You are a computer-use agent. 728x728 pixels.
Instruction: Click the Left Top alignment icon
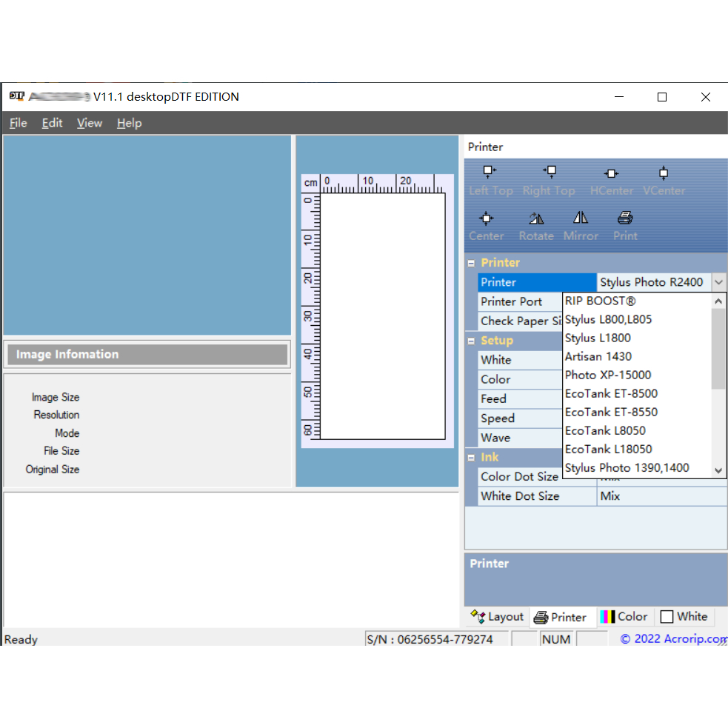490,173
